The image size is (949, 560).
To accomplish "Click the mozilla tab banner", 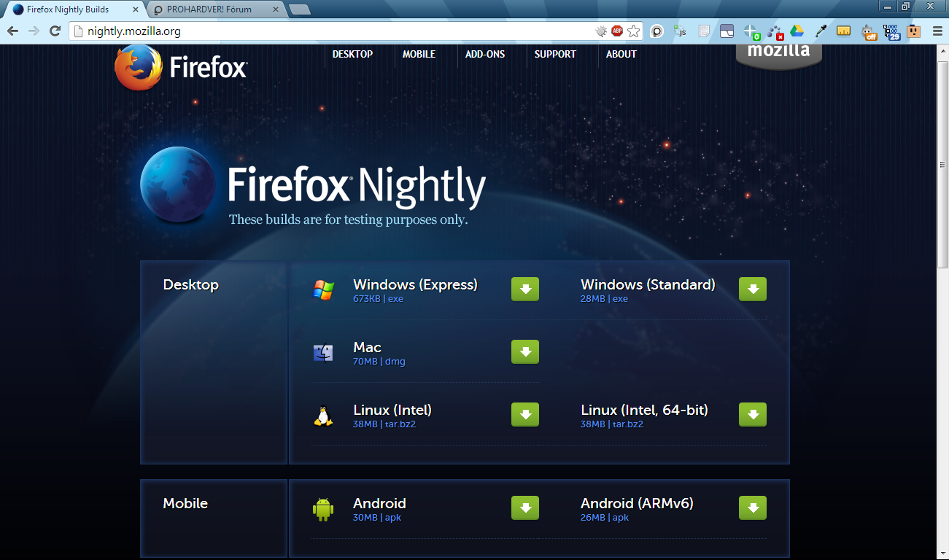I will pyautogui.click(x=779, y=55).
